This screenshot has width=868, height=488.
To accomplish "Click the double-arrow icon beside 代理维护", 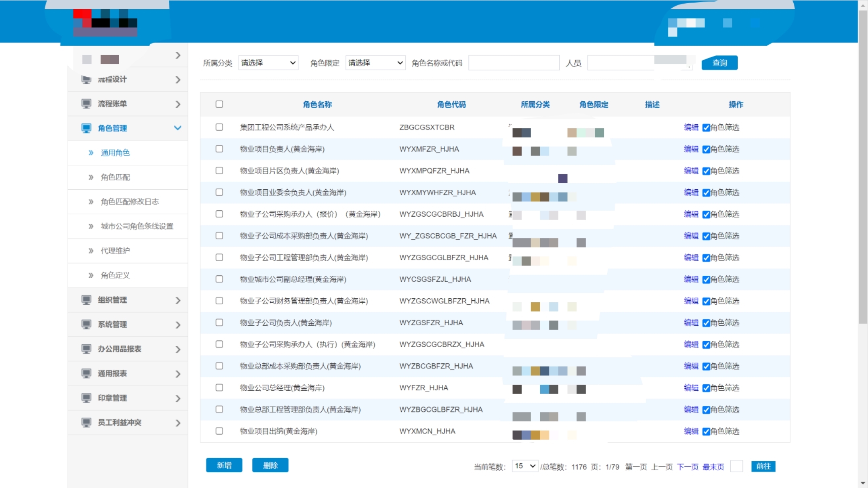I will pyautogui.click(x=91, y=251).
